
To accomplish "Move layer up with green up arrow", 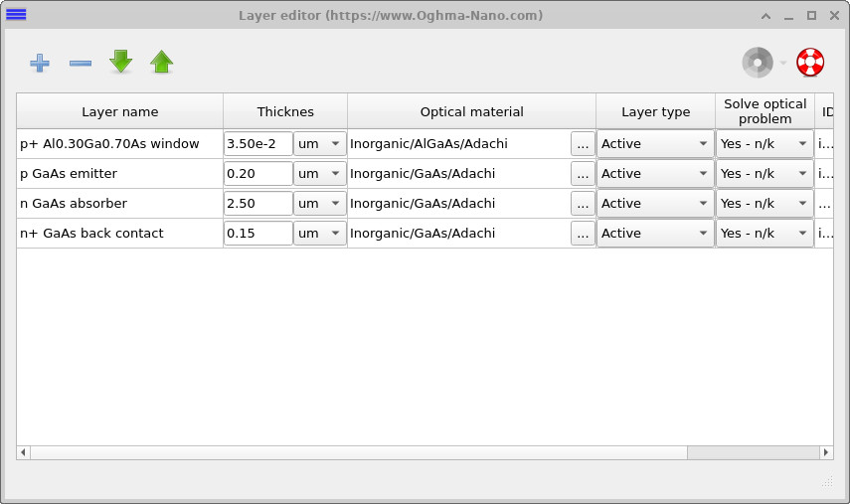I will 161,62.
